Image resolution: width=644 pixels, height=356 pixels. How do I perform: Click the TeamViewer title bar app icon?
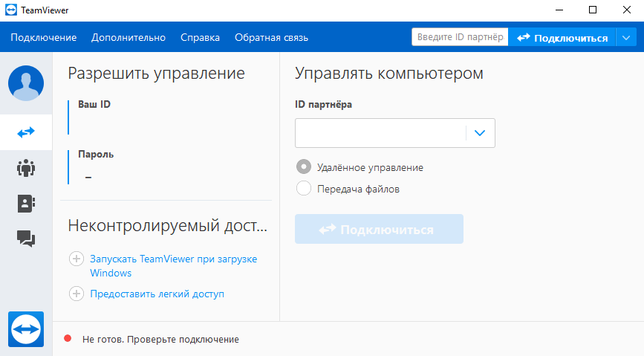(11, 10)
